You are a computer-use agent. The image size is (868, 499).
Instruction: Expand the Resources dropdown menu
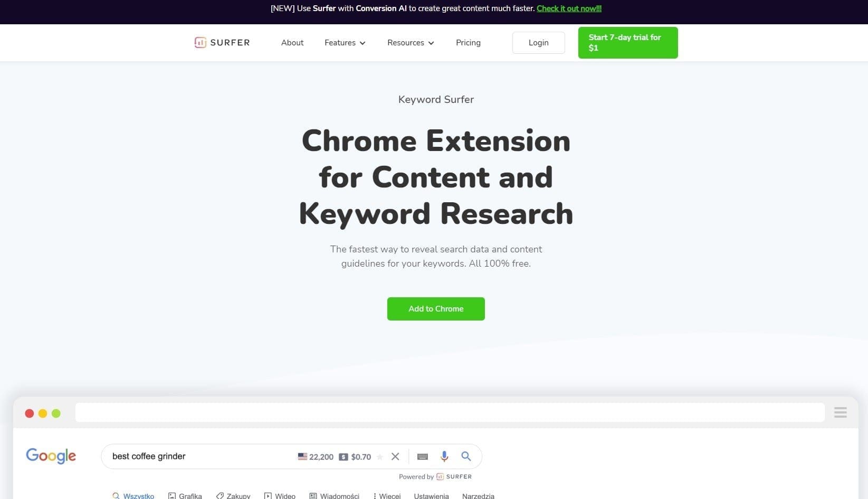(411, 43)
